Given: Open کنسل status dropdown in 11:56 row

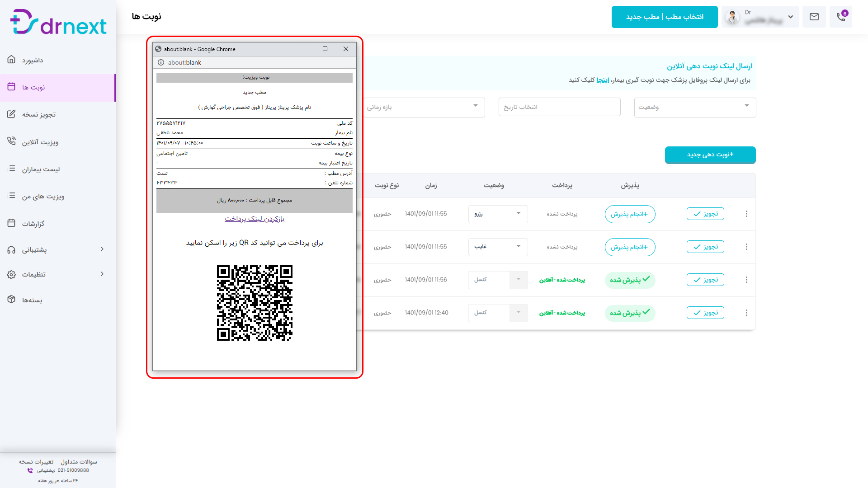Looking at the screenshot, I should (x=498, y=280).
